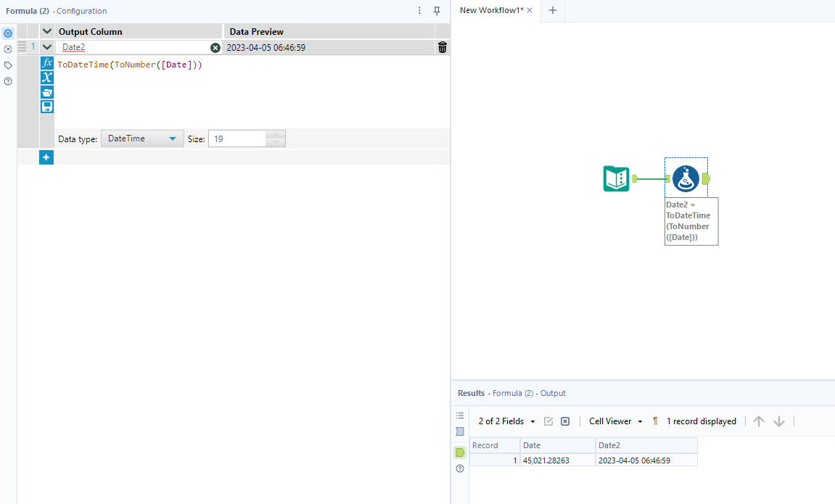Click inside the Date2 output column field
835x504 pixels.
point(131,47)
